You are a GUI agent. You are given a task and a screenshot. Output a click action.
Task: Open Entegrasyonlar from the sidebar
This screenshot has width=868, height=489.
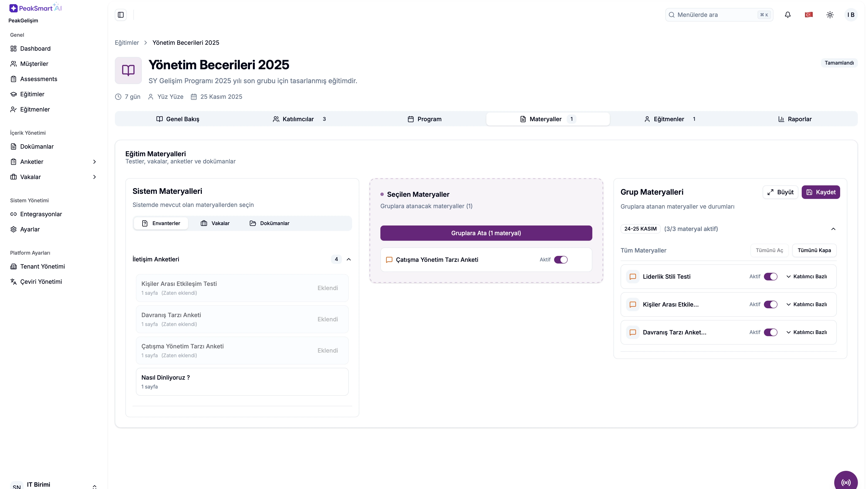click(41, 214)
